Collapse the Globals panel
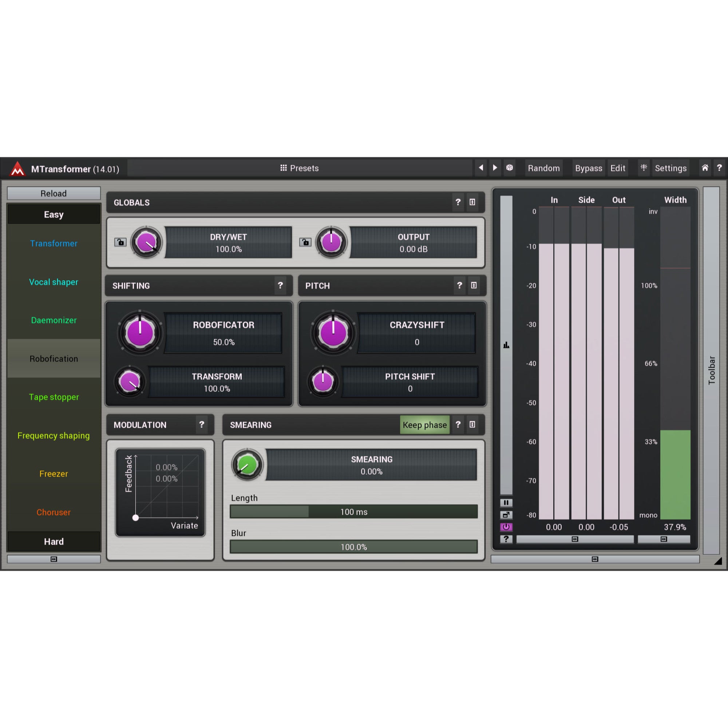The height and width of the screenshot is (728, 728). pyautogui.click(x=472, y=202)
